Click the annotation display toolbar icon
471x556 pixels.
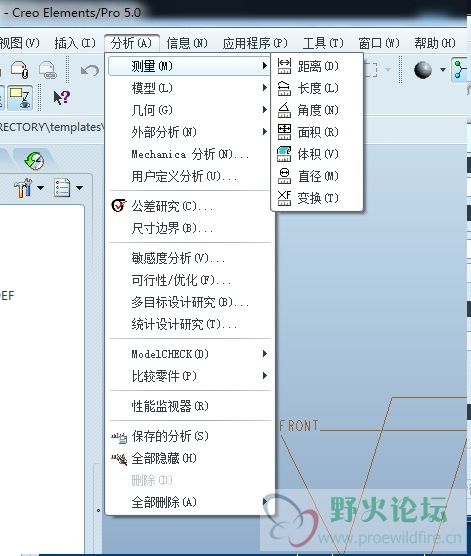[x=20, y=98]
